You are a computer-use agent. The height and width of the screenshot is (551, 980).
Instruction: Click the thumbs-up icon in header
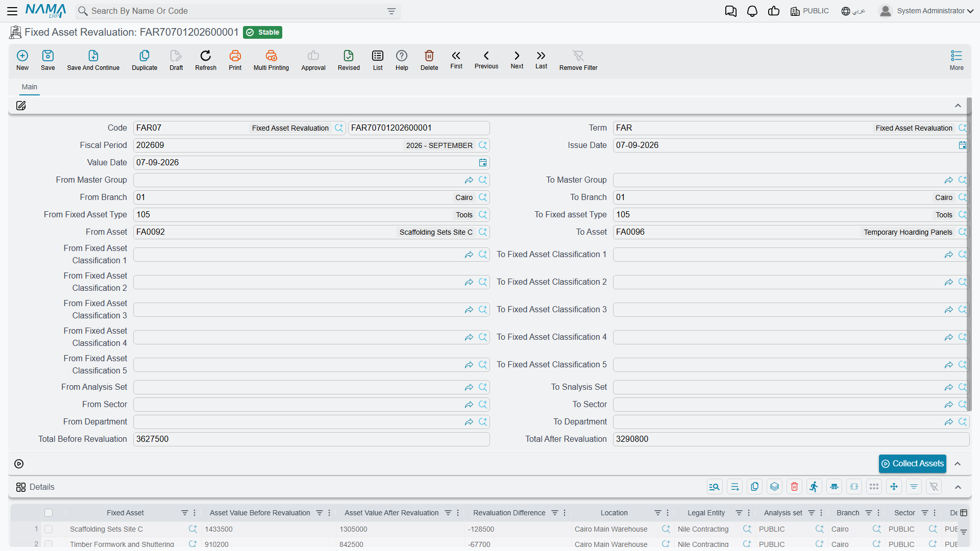click(x=774, y=11)
